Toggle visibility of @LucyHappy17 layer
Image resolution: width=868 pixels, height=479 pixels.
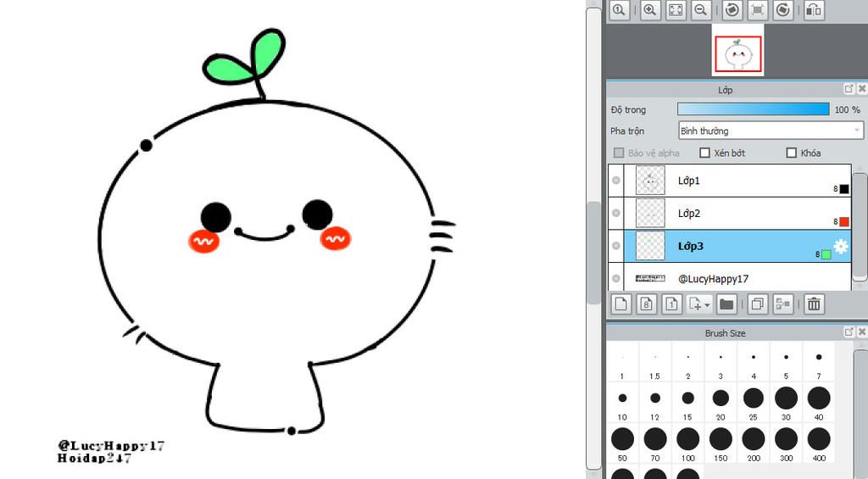click(616, 279)
